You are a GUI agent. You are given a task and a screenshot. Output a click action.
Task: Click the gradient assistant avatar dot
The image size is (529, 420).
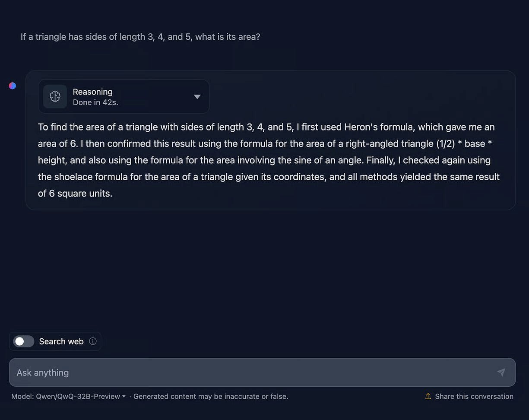click(13, 86)
